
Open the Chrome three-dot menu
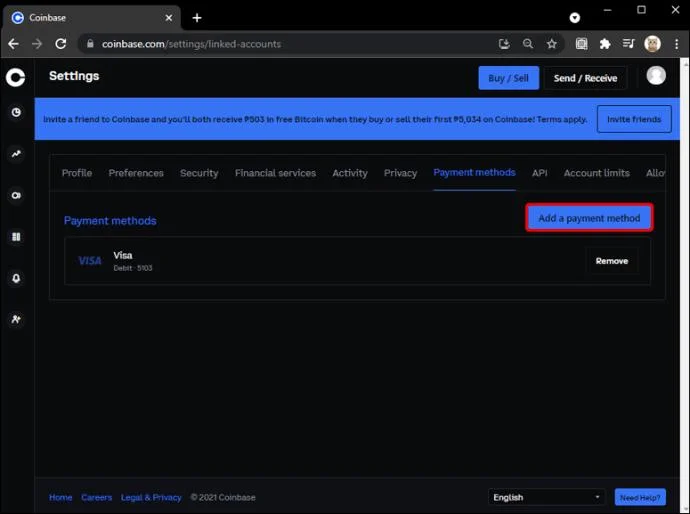(676, 44)
